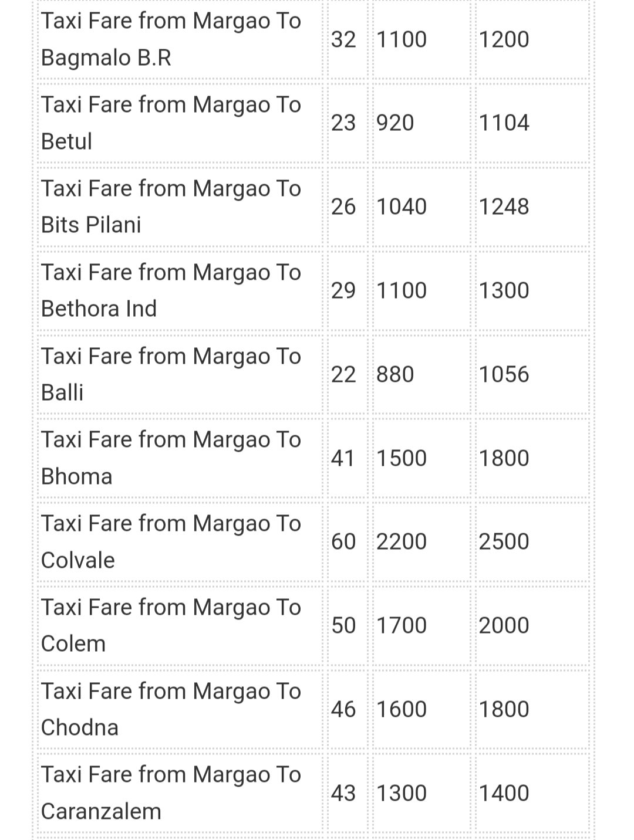The width and height of the screenshot is (634, 840).
Task: Select the Margao To Chodna row
Action: [313, 709]
